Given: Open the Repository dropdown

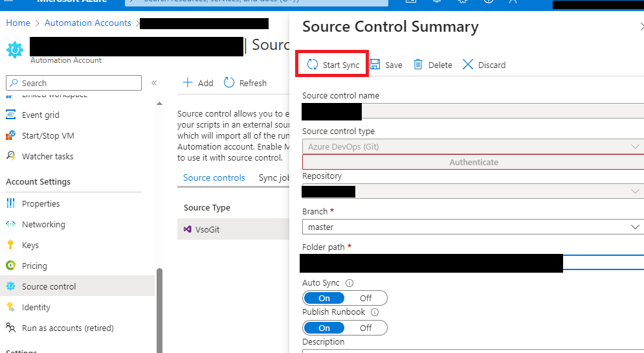Looking at the screenshot, I should click(472, 192).
